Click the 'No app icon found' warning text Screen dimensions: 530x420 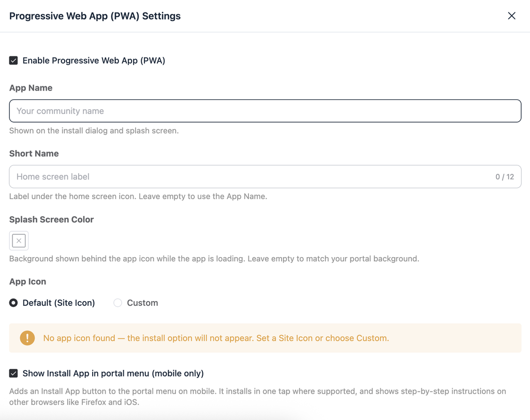[216, 338]
